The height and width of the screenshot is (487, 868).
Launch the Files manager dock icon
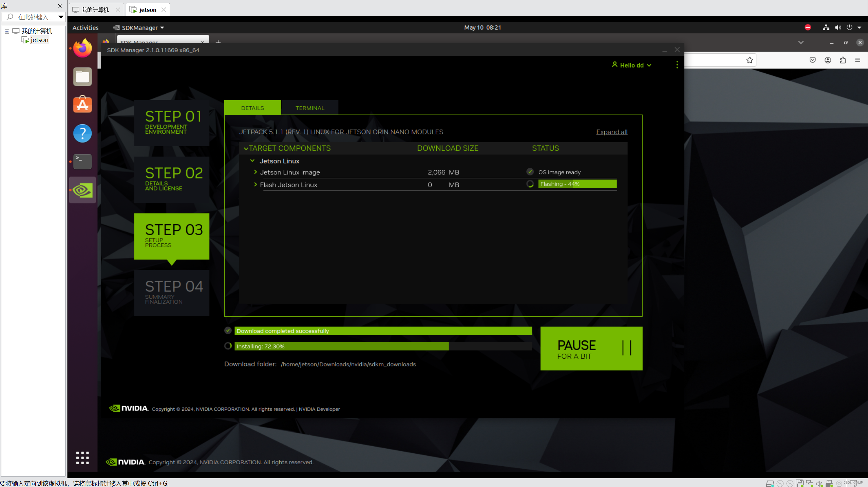coord(82,77)
